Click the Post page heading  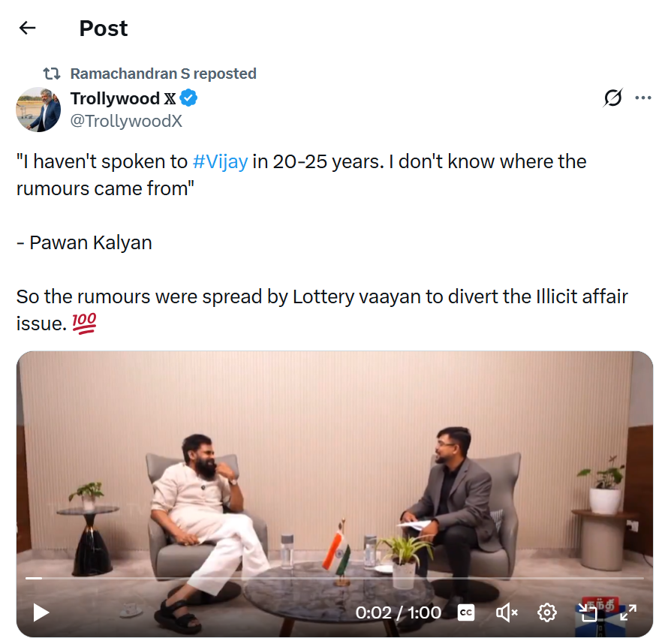[x=104, y=29]
